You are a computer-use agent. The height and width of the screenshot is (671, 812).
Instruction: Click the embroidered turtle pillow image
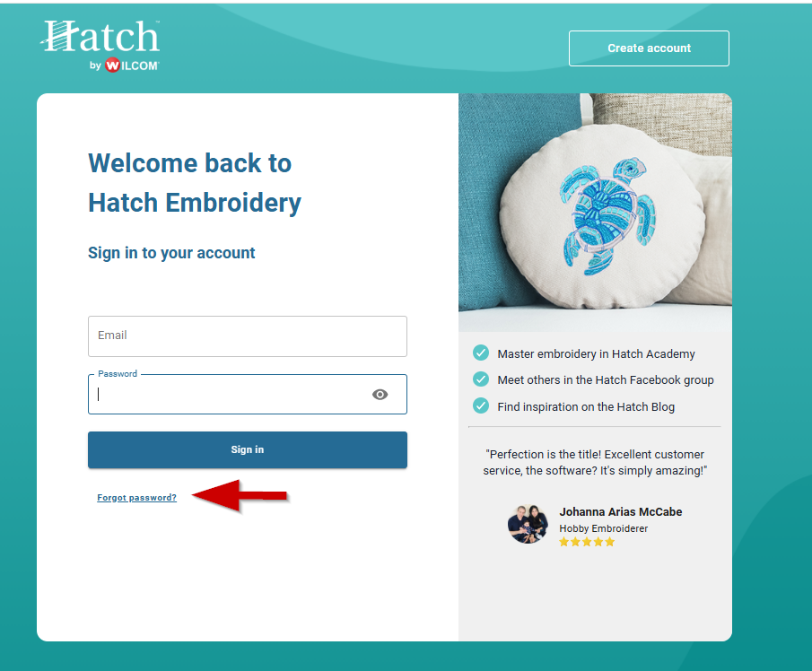point(595,213)
